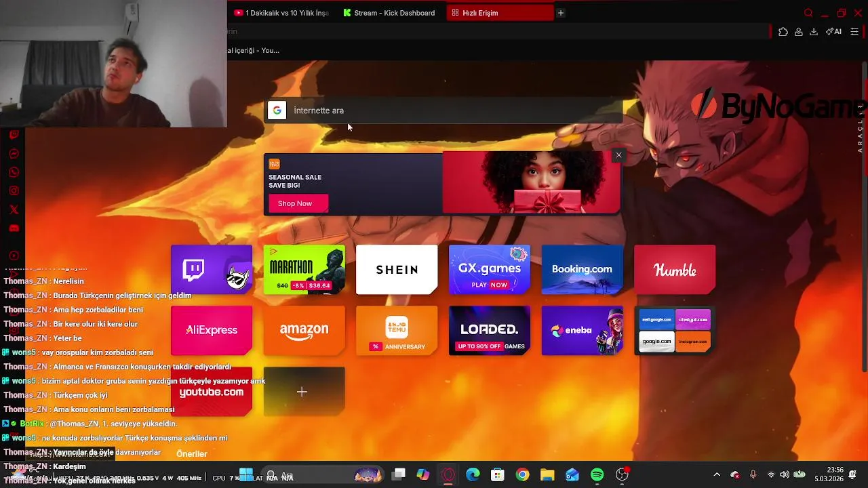Image resolution: width=868 pixels, height=488 pixels.
Task: Open the AI assistant button
Action: click(x=833, y=31)
